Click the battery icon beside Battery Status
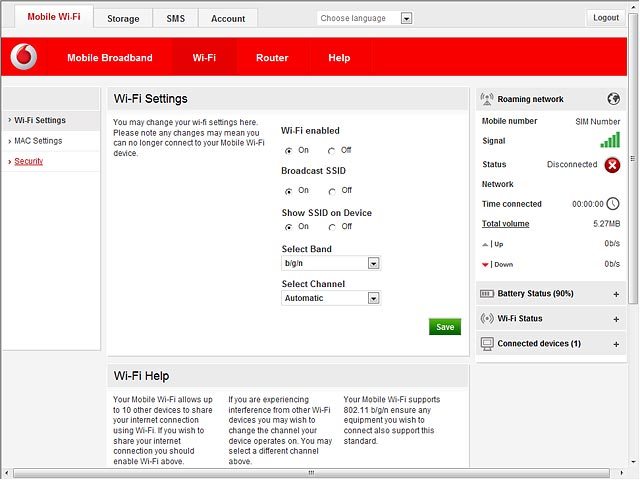Image resolution: width=640 pixels, height=480 pixels. (x=487, y=293)
